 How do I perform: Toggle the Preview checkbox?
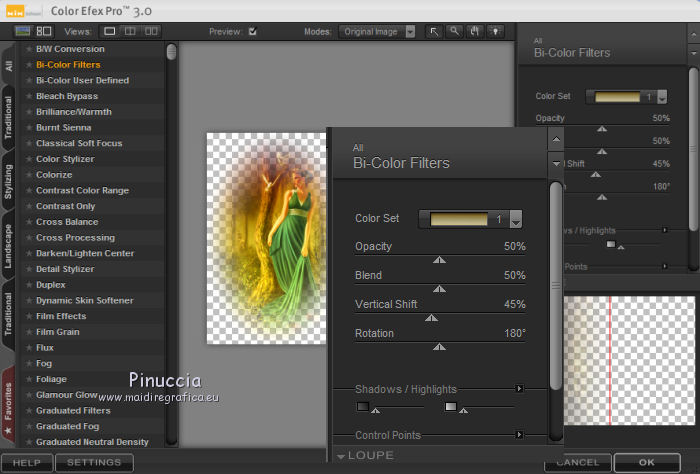coord(252,31)
